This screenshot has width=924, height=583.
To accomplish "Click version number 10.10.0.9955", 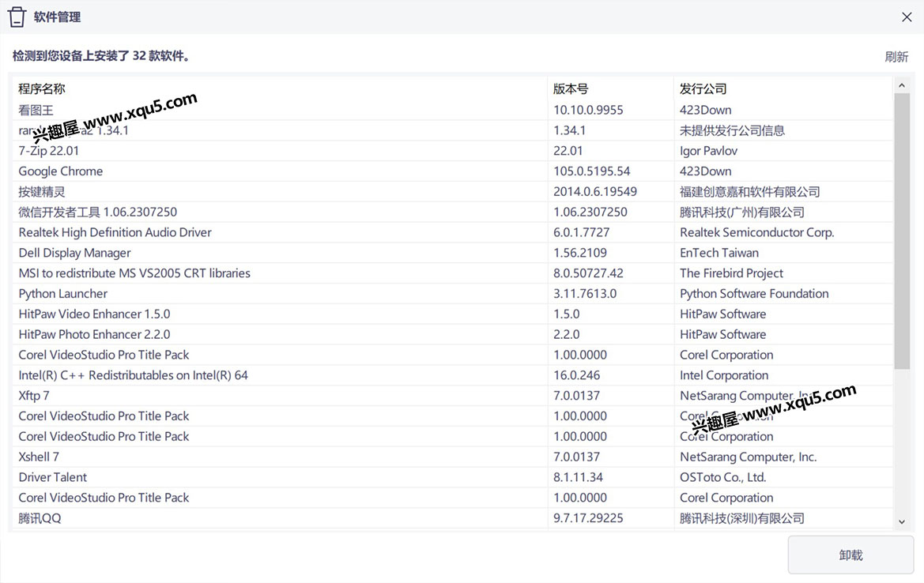I will (588, 110).
